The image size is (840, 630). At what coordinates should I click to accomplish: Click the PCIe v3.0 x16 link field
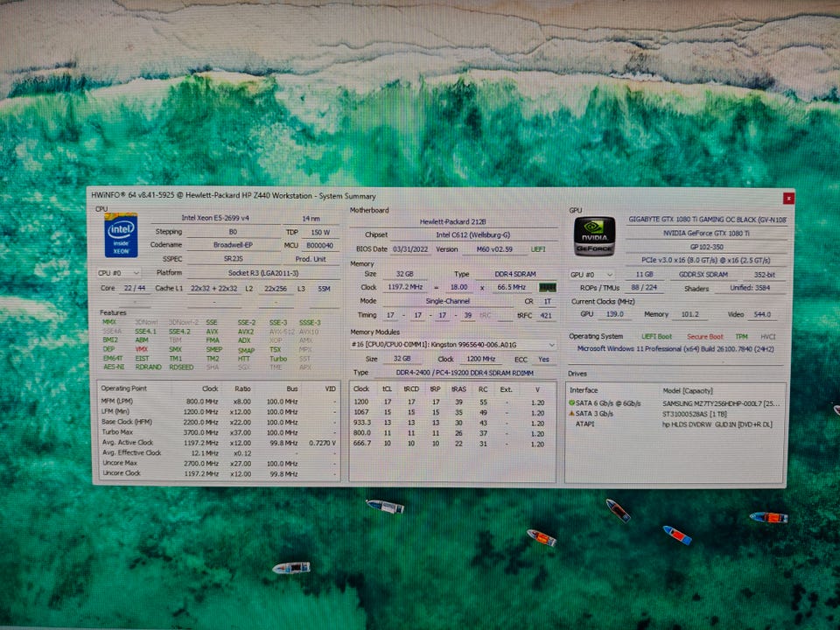tap(707, 261)
